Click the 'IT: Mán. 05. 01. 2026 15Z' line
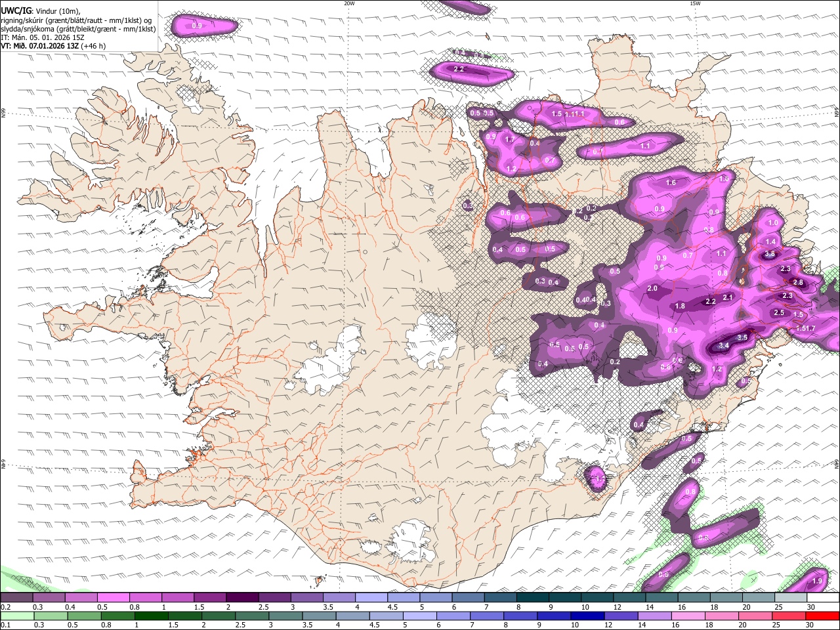 (x=43, y=37)
